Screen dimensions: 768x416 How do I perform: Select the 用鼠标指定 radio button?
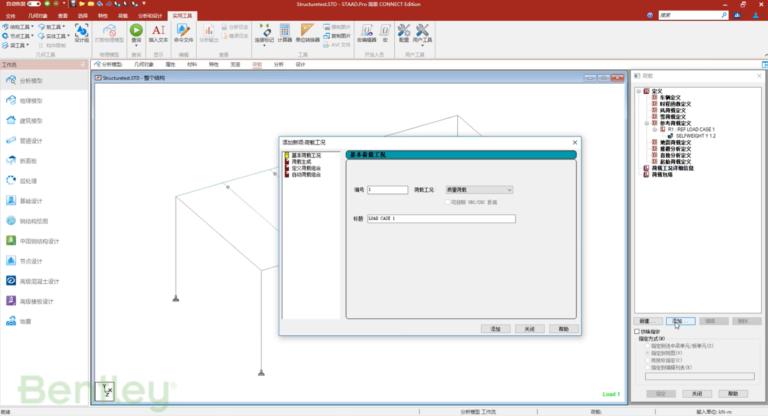coord(648,360)
